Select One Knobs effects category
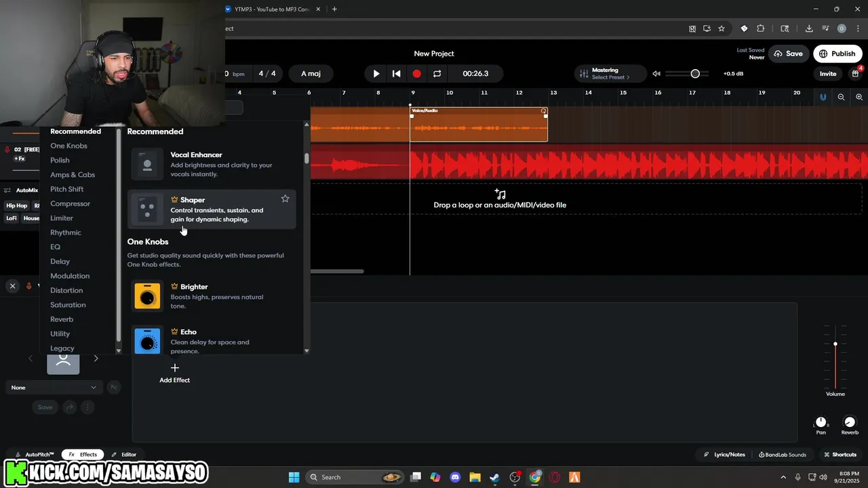The width and height of the screenshot is (868, 488). (x=68, y=146)
